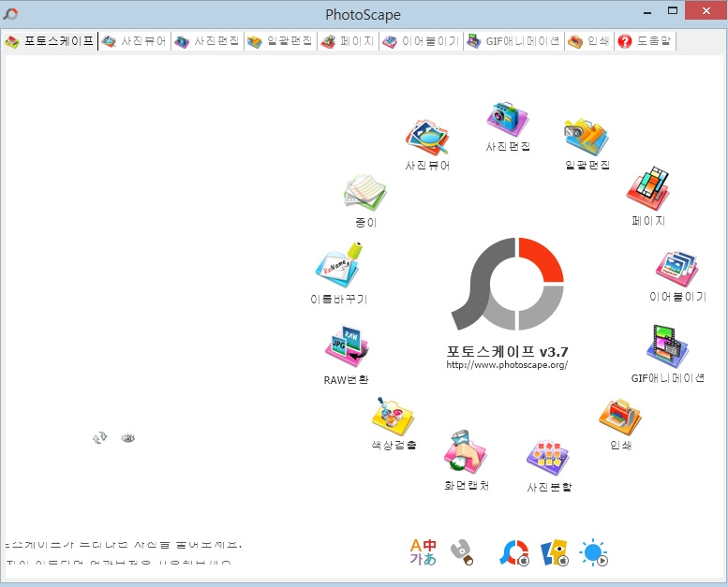Open the 페이지 circle icon

point(648,189)
